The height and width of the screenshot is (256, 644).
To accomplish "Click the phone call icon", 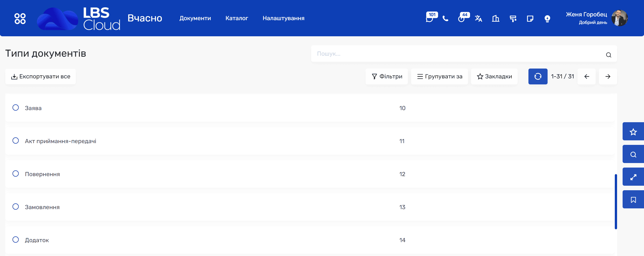I will click(x=445, y=19).
